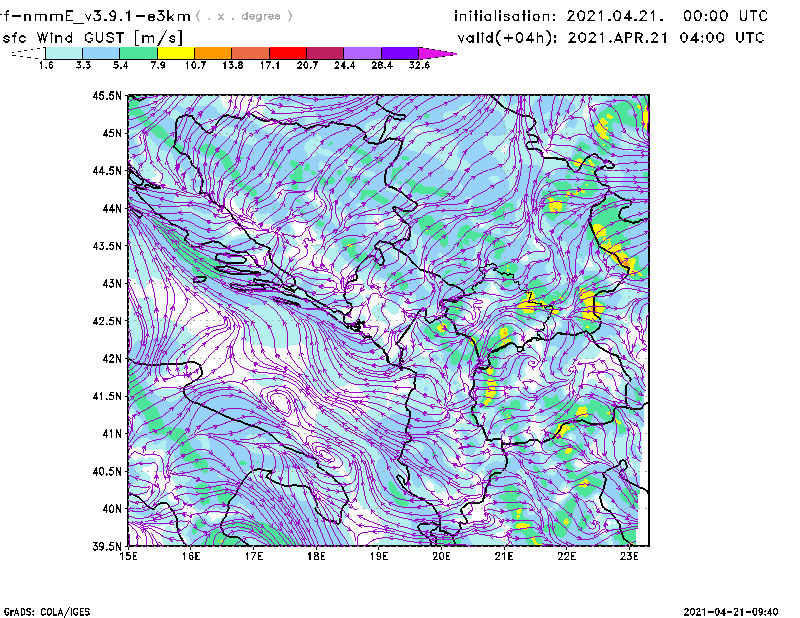Viewport: 800px width, 618px height.
Task: Pick the green legend swatch for 5.4–7.9
Action: click(x=138, y=53)
